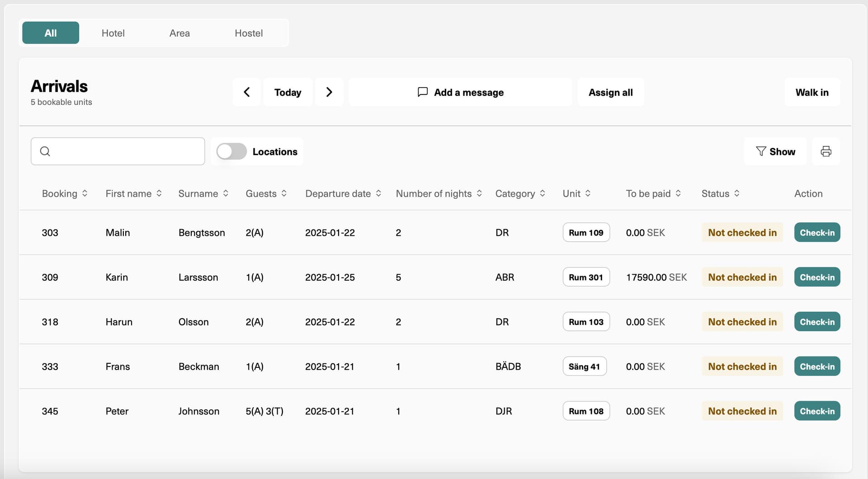Click Not checked in status for Malin

(x=742, y=233)
